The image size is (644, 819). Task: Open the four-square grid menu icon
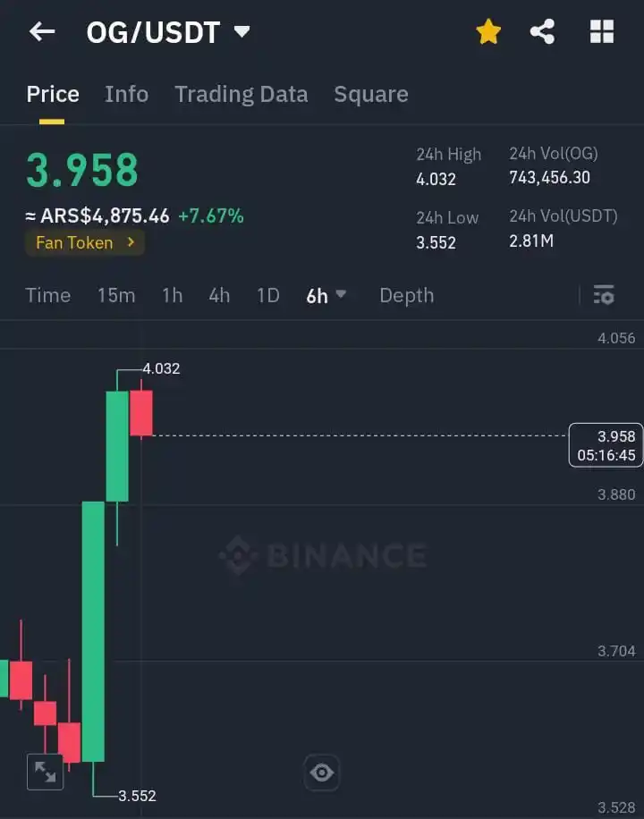point(602,32)
